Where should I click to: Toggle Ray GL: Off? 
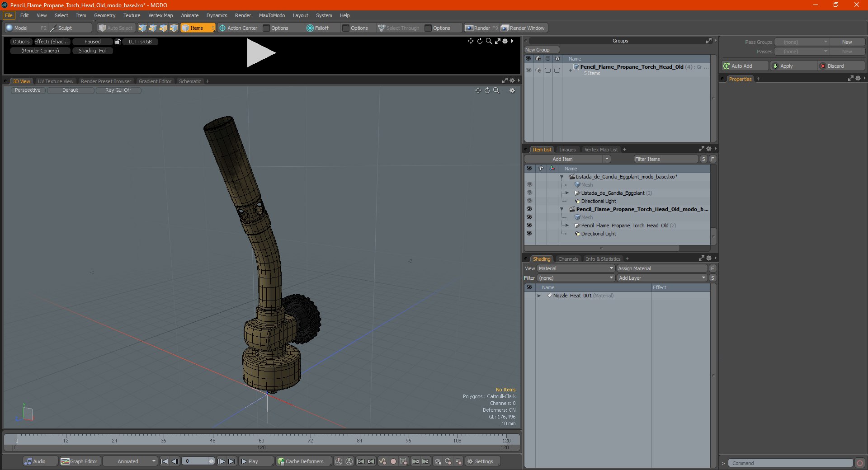pyautogui.click(x=118, y=90)
